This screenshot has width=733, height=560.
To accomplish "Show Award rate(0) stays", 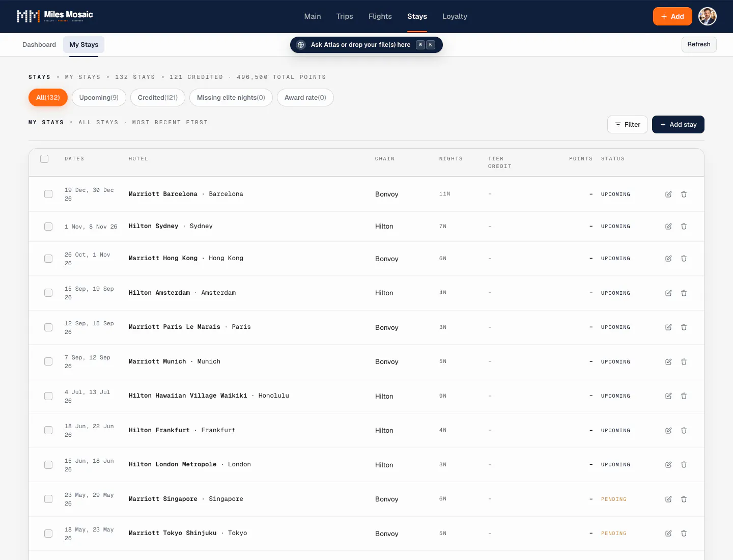I will pos(305,98).
